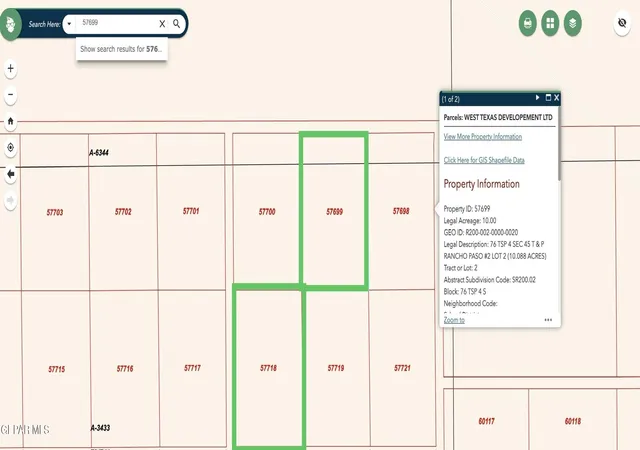Click the '(1 of 2)' popup counter

[451, 99]
